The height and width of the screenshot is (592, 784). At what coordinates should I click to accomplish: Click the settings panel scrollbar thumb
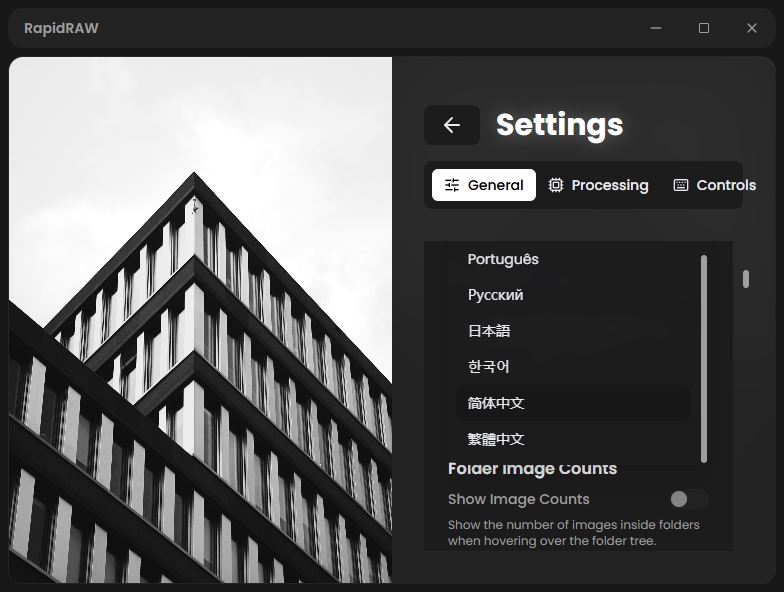click(x=746, y=279)
